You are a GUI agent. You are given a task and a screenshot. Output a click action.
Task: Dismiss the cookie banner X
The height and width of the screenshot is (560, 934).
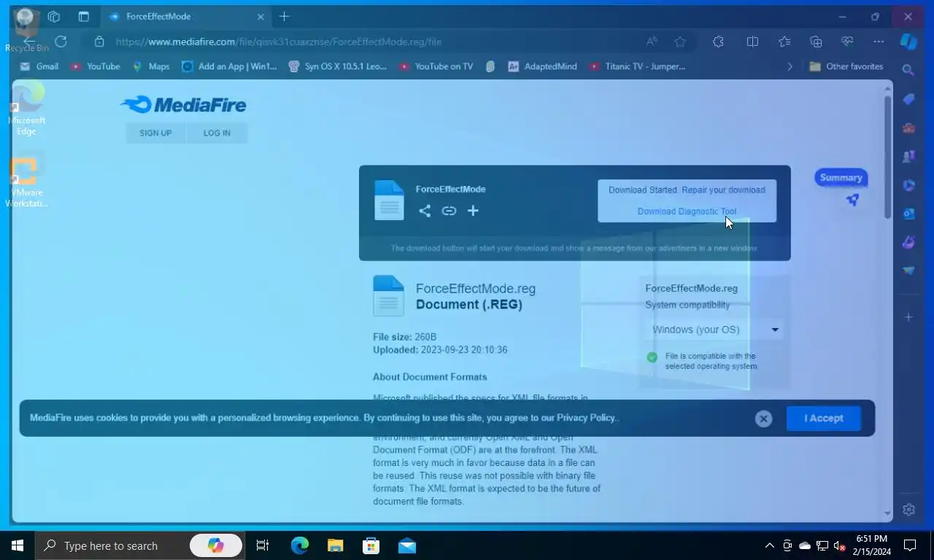coord(763,419)
